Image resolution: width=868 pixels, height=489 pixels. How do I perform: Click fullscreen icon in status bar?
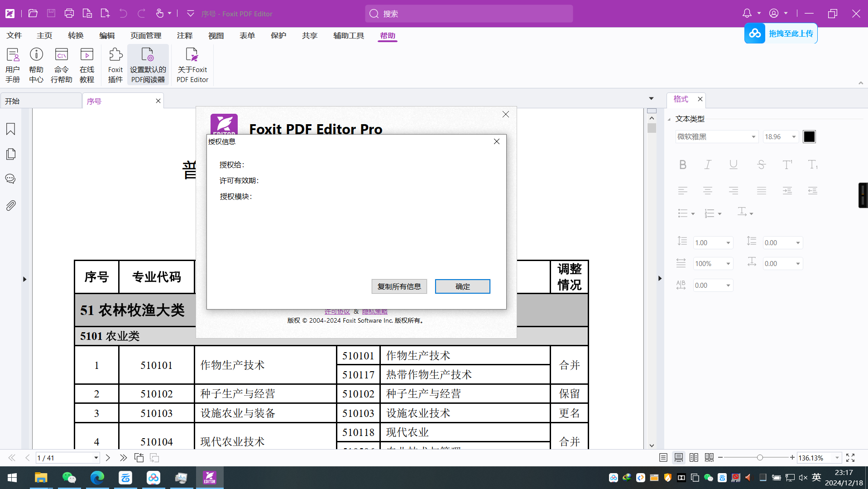click(850, 458)
